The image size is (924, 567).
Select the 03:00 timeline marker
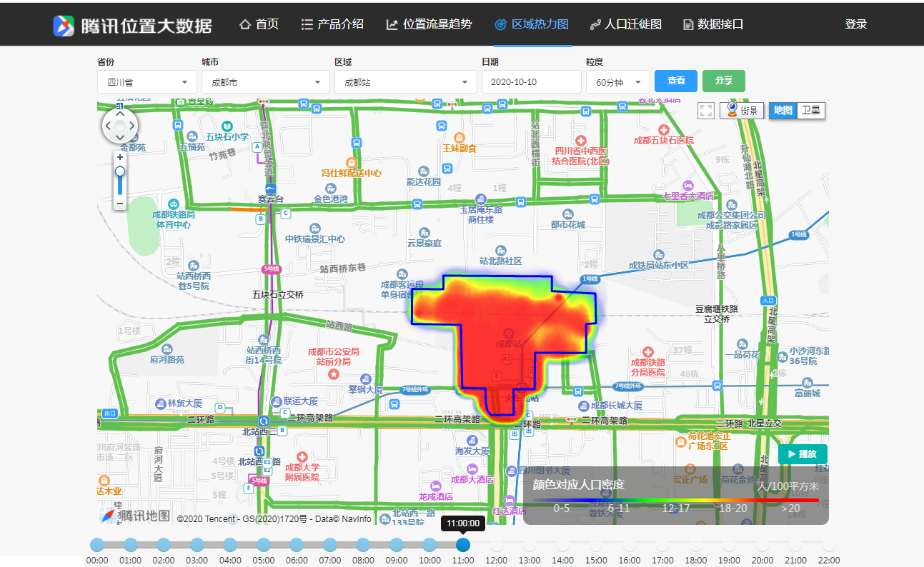point(197,545)
